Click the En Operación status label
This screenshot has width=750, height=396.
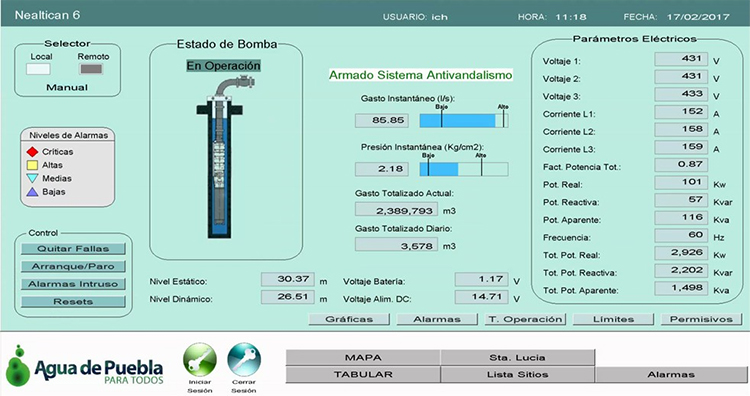[223, 66]
